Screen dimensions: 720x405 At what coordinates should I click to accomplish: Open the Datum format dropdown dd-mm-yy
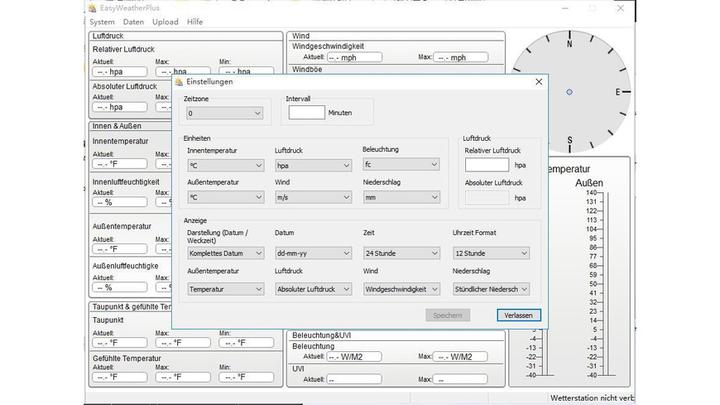tap(313, 253)
